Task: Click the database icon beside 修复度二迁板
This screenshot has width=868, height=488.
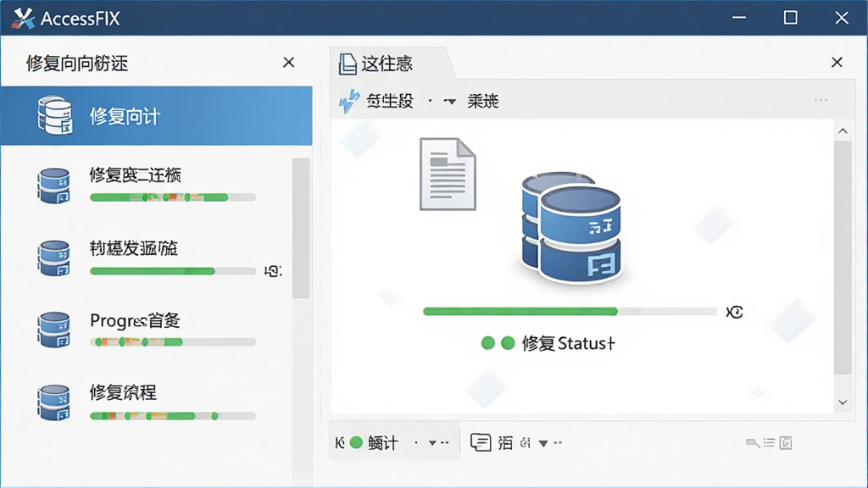Action: pyautogui.click(x=53, y=186)
